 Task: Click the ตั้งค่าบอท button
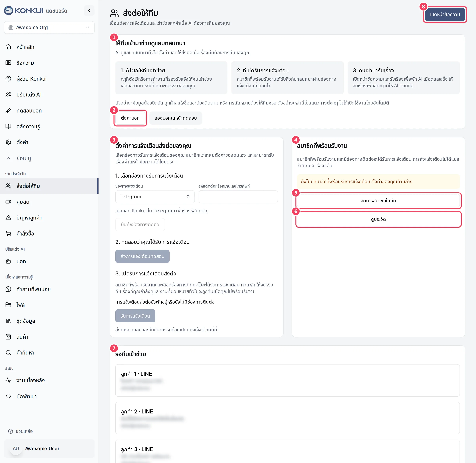point(130,118)
